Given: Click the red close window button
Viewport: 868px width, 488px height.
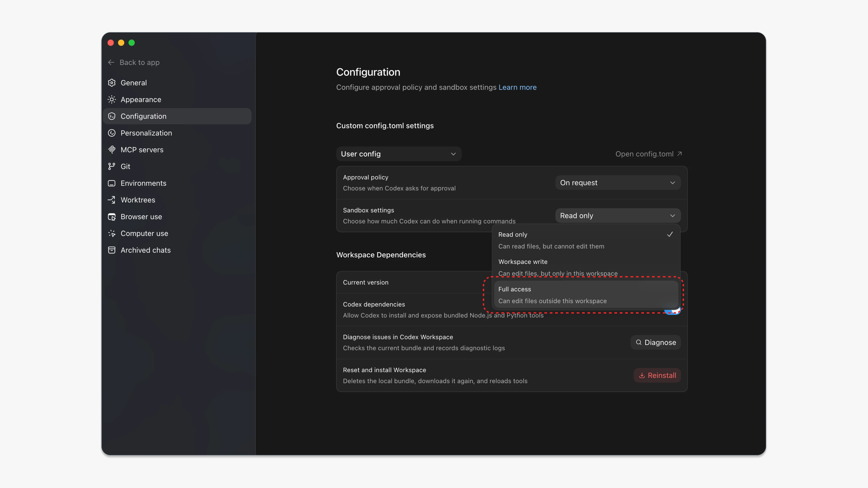Looking at the screenshot, I should (x=111, y=43).
